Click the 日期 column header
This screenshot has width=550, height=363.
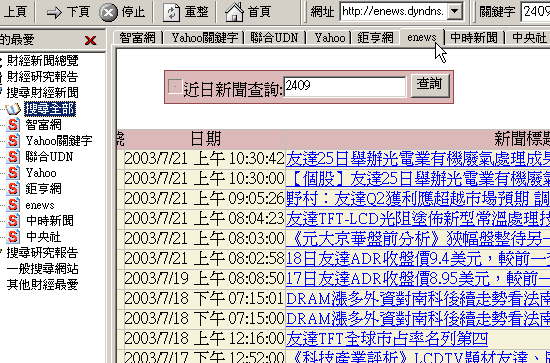[205, 139]
